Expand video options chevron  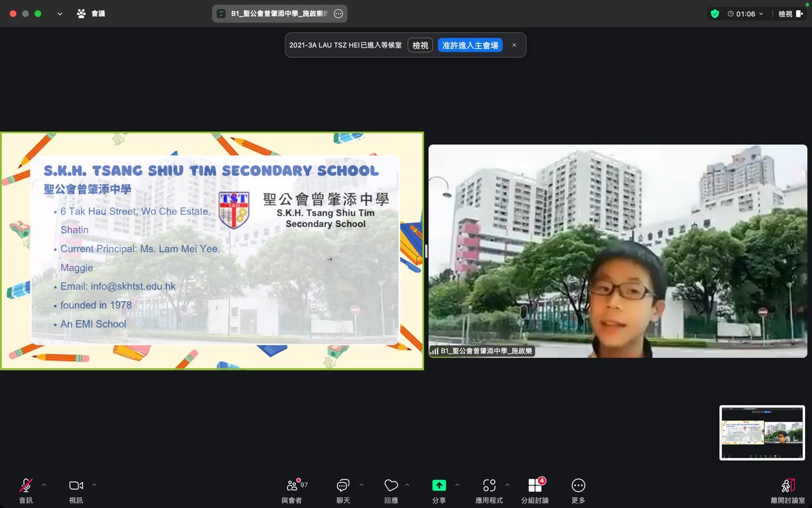94,485
